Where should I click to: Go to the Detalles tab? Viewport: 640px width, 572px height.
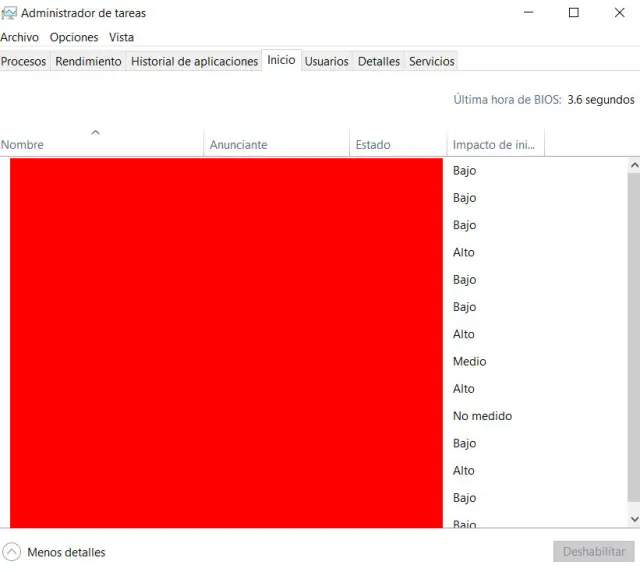click(x=379, y=61)
